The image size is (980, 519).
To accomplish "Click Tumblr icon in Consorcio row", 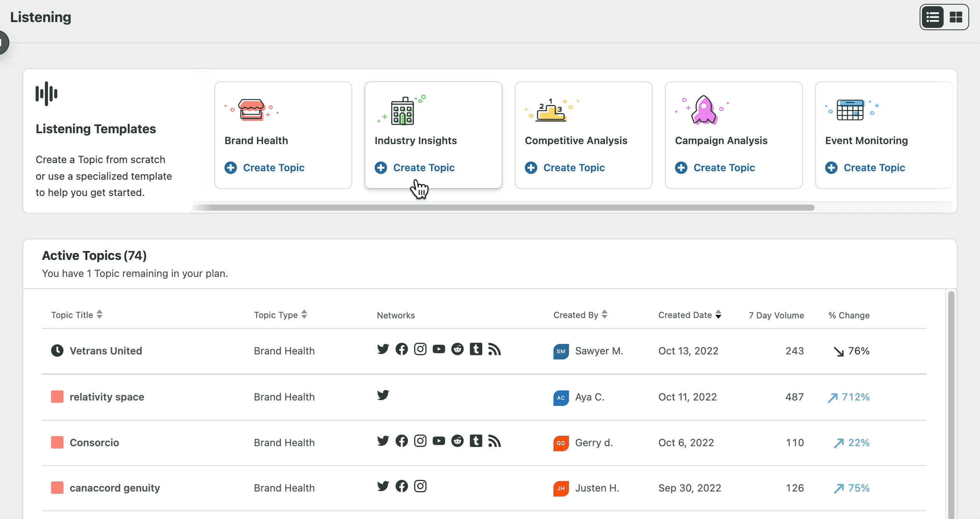I will (x=476, y=440).
